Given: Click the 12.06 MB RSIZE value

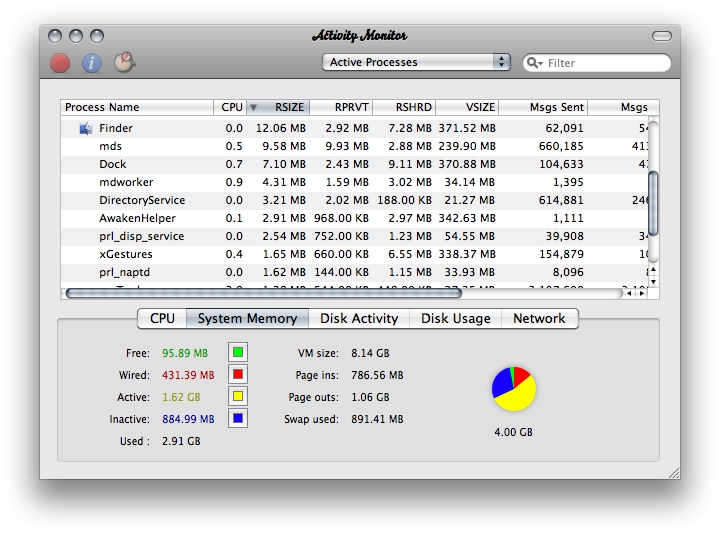Looking at the screenshot, I should click(x=281, y=129).
